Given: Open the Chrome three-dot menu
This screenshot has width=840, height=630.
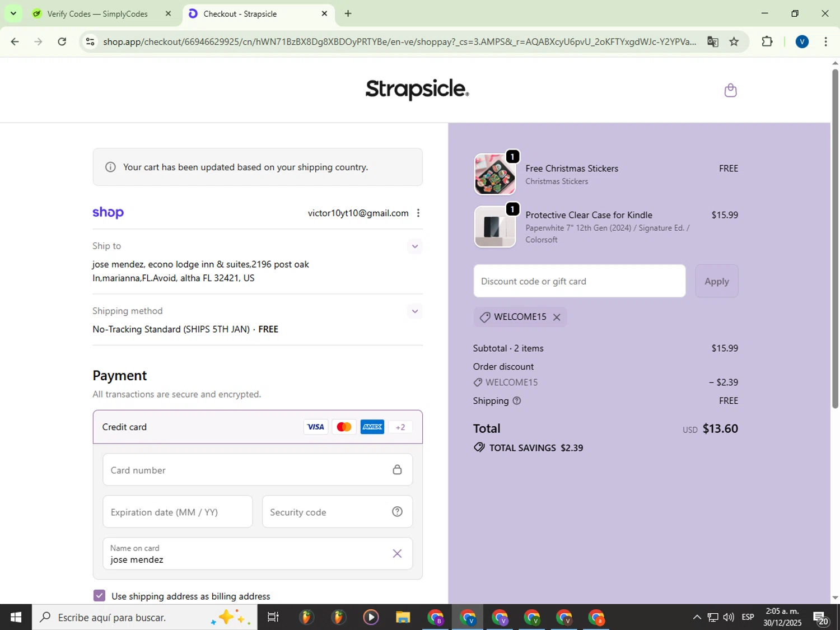Looking at the screenshot, I should point(825,41).
